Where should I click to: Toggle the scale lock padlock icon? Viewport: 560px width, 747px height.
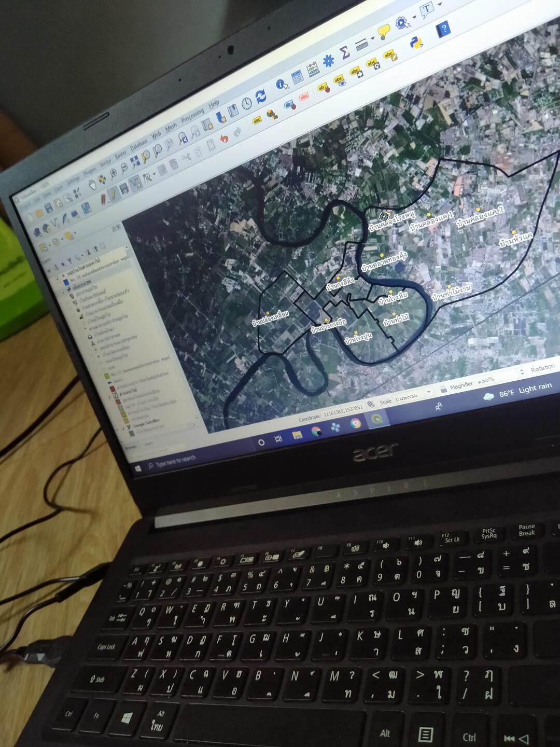click(x=443, y=389)
